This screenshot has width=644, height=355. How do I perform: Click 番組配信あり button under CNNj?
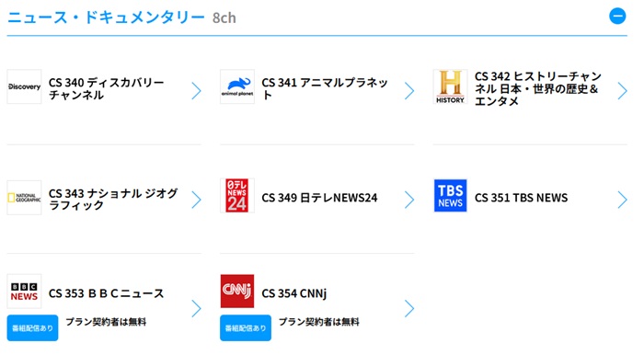[x=246, y=328]
